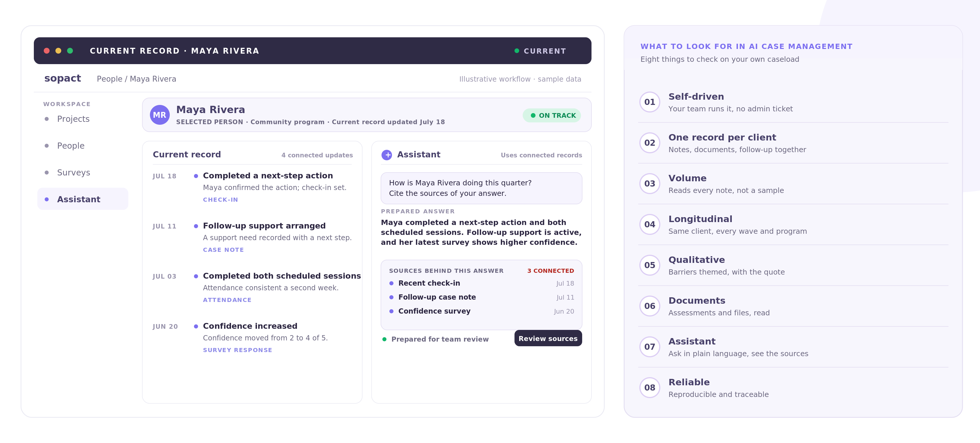This screenshot has height=443, width=980.
Task: Click the red window dot
Action: [x=47, y=51]
